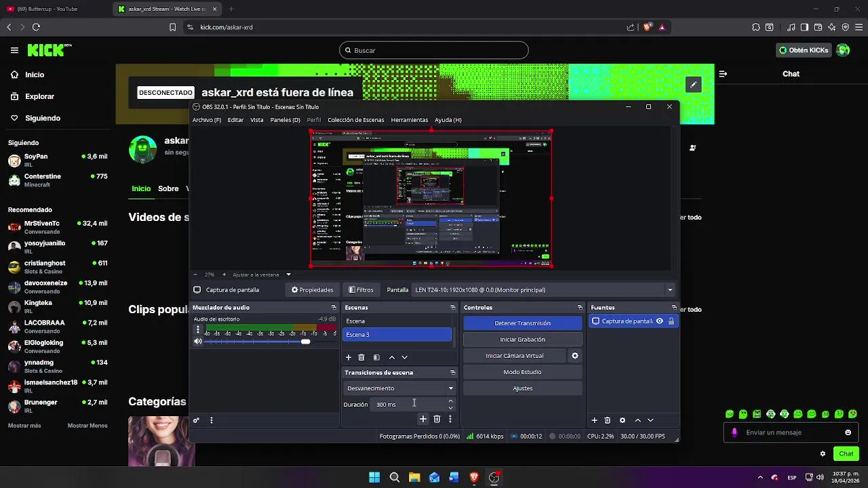868x488 pixels.
Task: Click Enviar un mensaje chat input
Action: click(790, 432)
